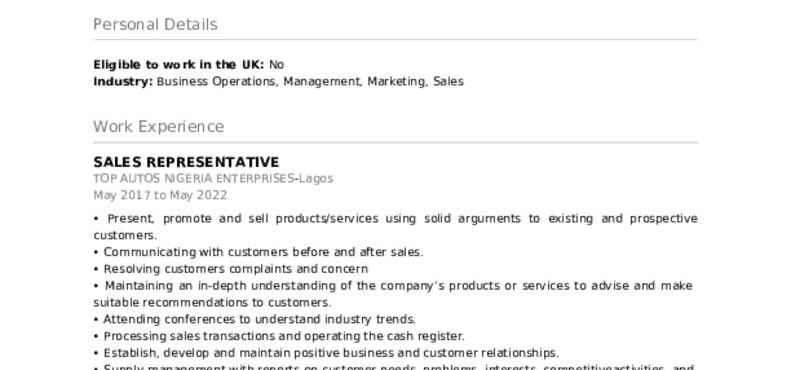This screenshot has width=791, height=370.
Task: Click the 'Establish, develop and maintain' bullet
Action: [x=326, y=353]
